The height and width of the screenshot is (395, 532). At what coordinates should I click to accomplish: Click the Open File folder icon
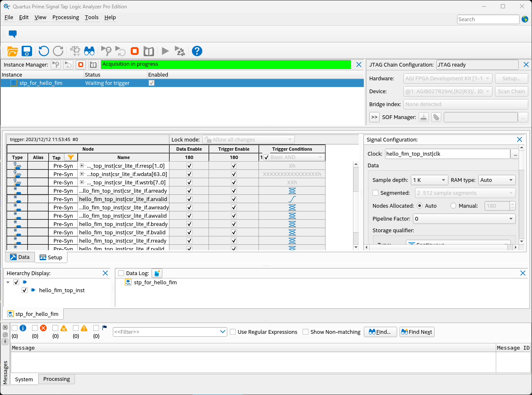pos(12,51)
